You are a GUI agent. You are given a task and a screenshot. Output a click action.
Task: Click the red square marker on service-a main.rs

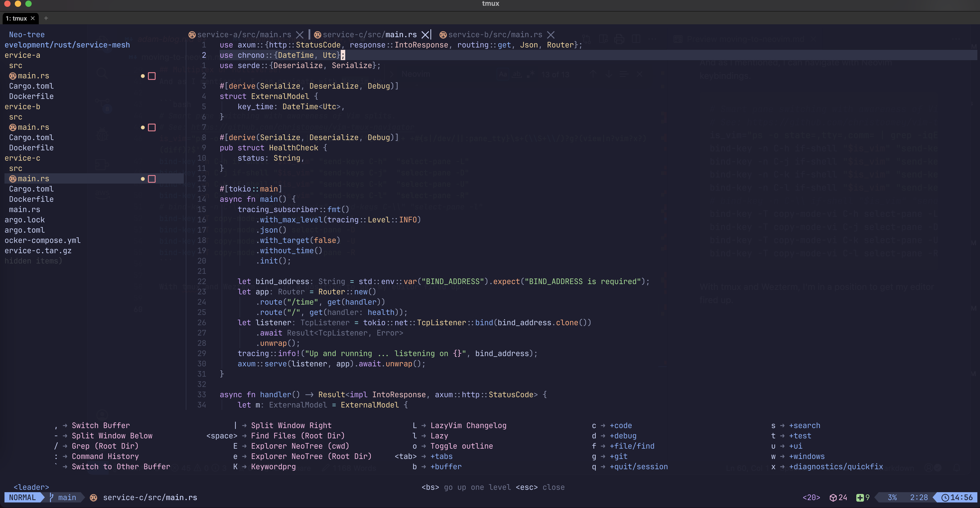click(152, 76)
